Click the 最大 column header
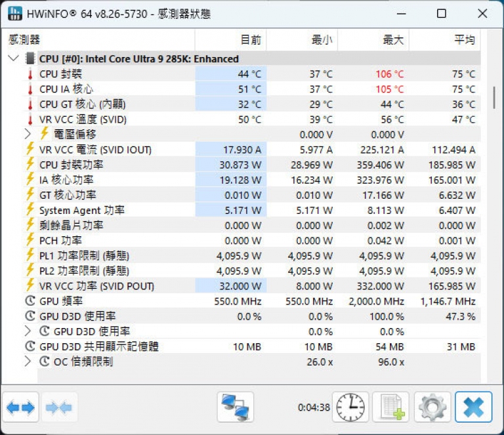This screenshot has height=435, width=504. point(373,40)
